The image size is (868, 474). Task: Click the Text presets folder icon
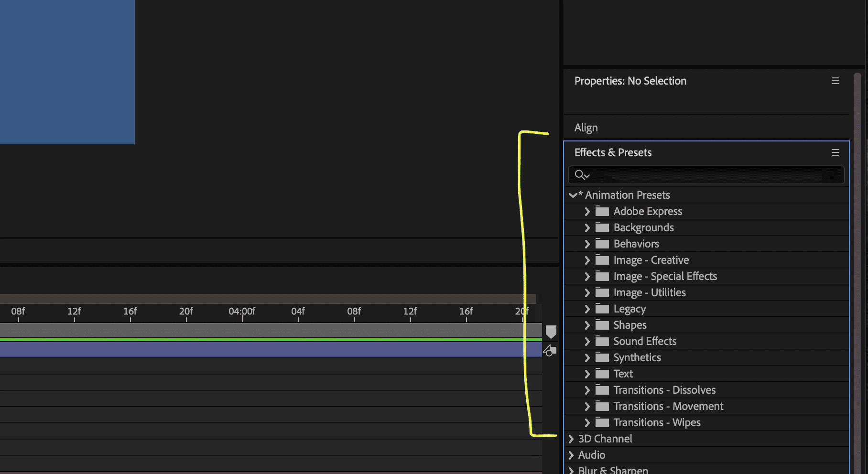pyautogui.click(x=602, y=374)
